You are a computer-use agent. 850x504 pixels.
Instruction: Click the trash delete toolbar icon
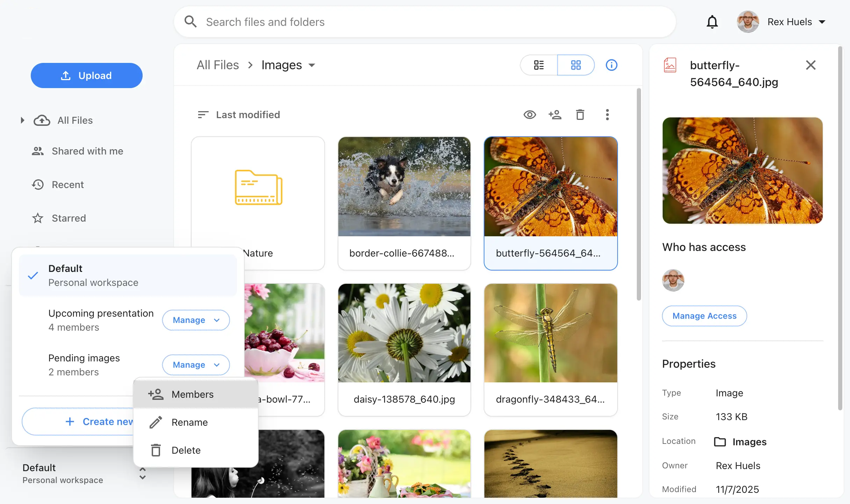point(580,115)
